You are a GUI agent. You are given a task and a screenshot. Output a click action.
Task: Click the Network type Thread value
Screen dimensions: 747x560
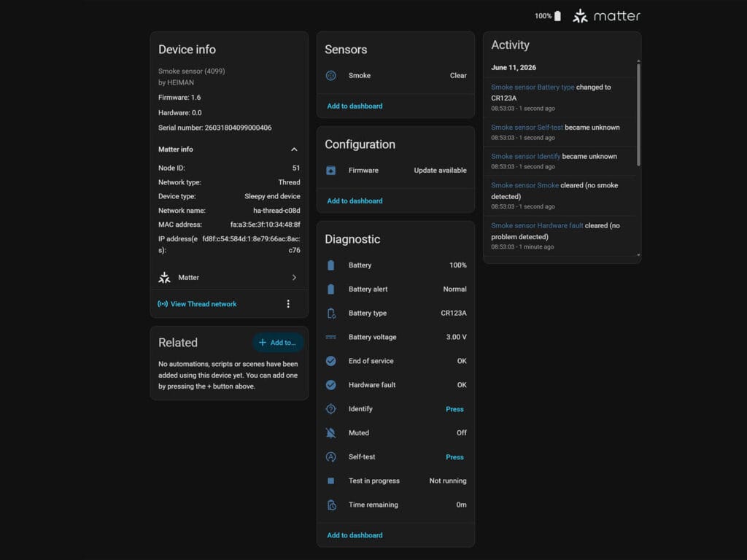[x=289, y=182]
